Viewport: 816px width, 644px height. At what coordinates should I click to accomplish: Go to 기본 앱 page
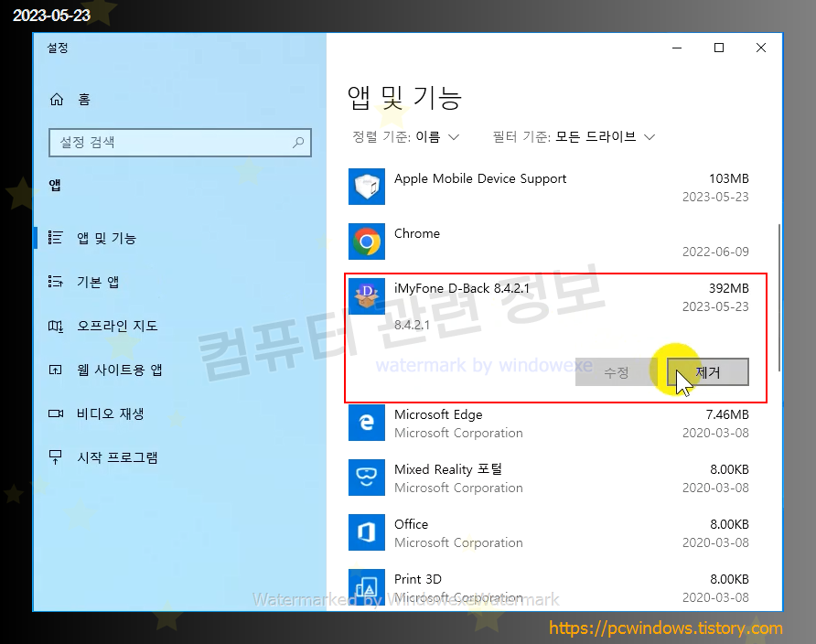pos(99,282)
